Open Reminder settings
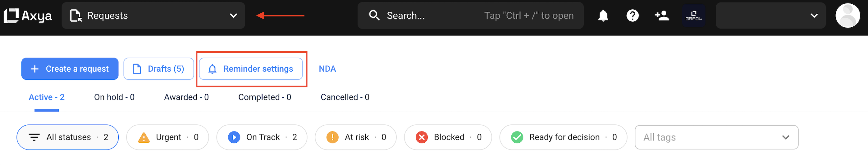The width and height of the screenshot is (868, 165). [251, 69]
